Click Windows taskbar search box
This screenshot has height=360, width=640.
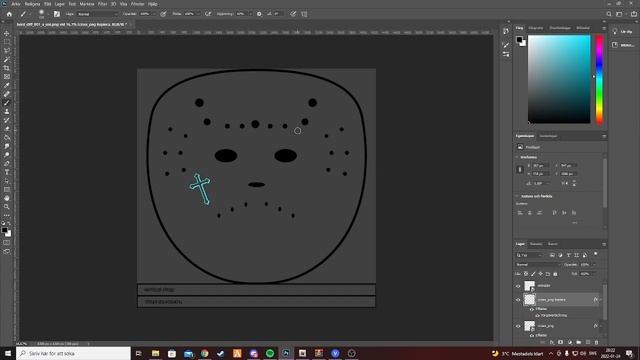(73, 353)
